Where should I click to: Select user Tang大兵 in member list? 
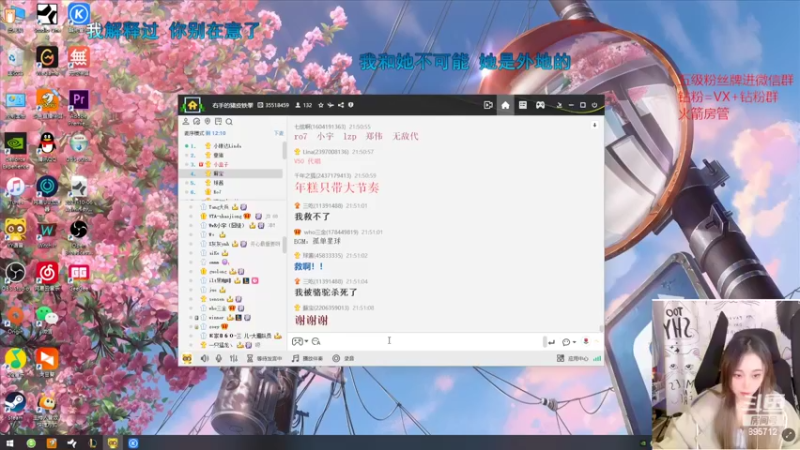coord(218,207)
